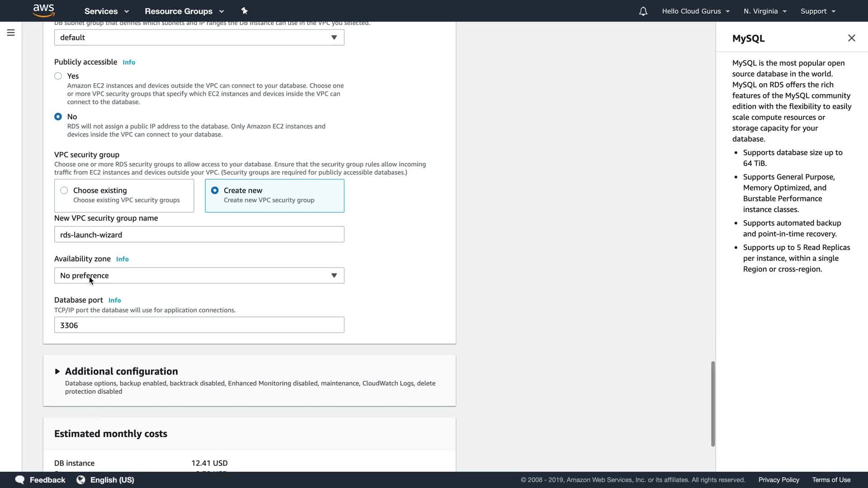Click Info next to Publicly accessible
Image resolution: width=868 pixels, height=488 pixels.
coord(129,62)
